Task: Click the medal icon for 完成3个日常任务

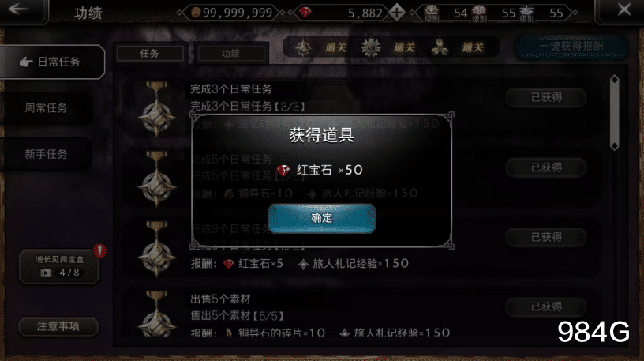Action: click(x=157, y=108)
